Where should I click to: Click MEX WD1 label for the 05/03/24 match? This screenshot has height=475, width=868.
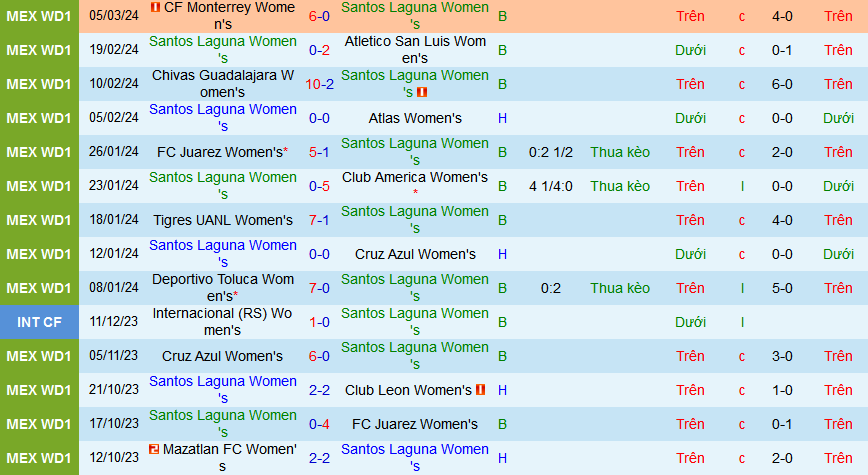coord(38,16)
